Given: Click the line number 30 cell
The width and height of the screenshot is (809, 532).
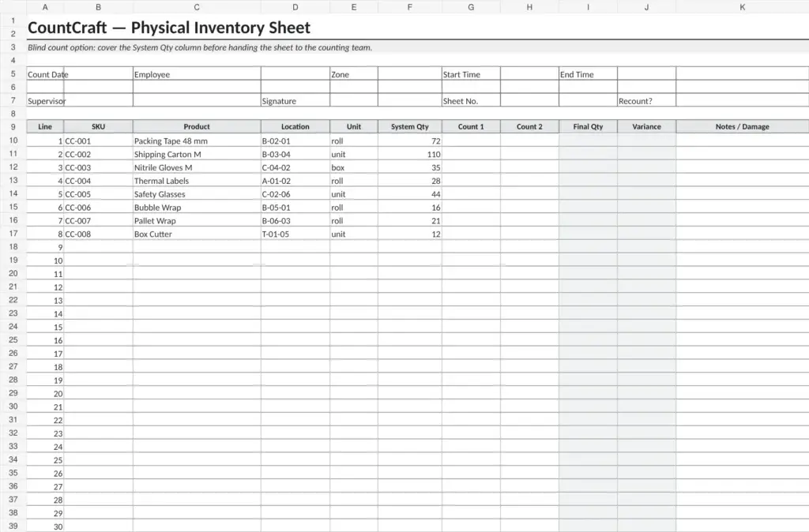Looking at the screenshot, I should pos(45,526).
